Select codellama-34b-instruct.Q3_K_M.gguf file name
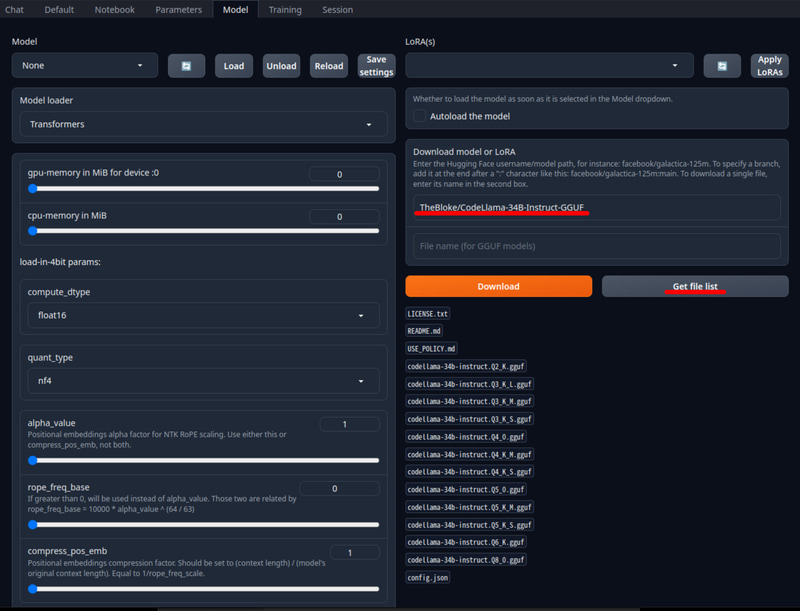This screenshot has width=800, height=611. pyautogui.click(x=469, y=401)
